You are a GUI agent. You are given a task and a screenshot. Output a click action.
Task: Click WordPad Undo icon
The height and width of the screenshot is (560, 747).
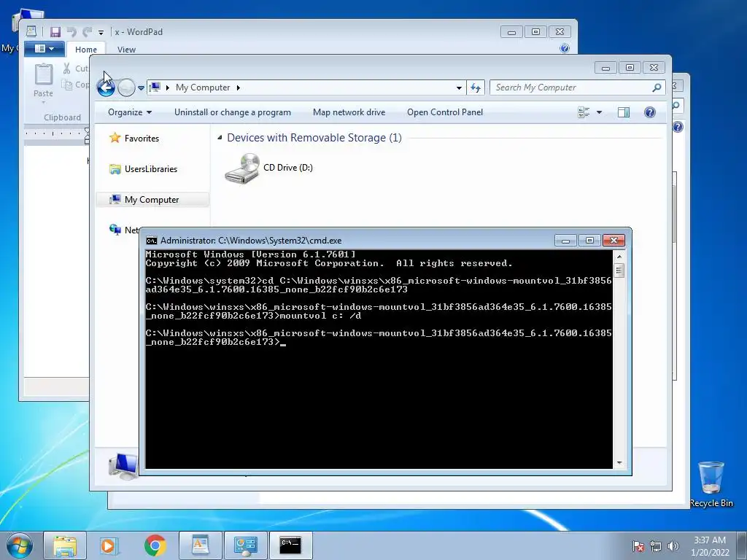(x=71, y=32)
